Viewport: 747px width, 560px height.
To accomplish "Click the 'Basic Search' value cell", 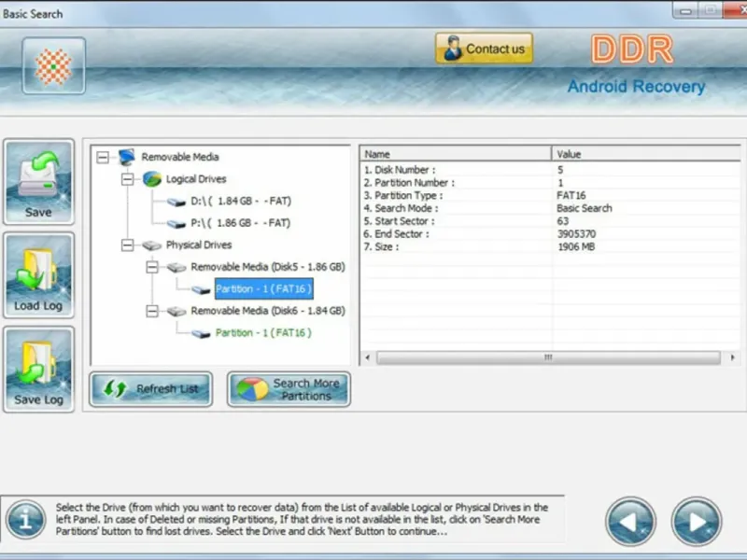I will (x=585, y=208).
